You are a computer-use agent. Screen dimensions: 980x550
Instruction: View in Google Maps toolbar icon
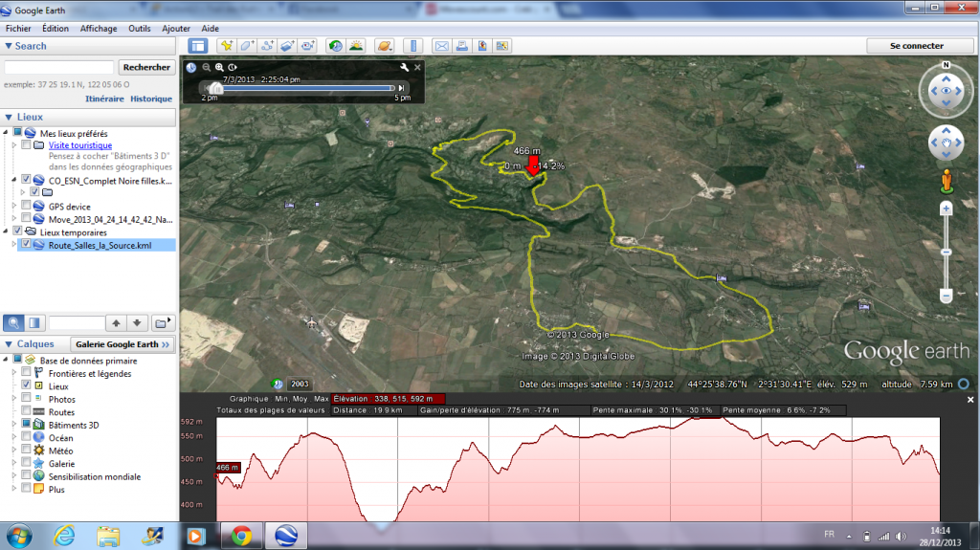501,46
